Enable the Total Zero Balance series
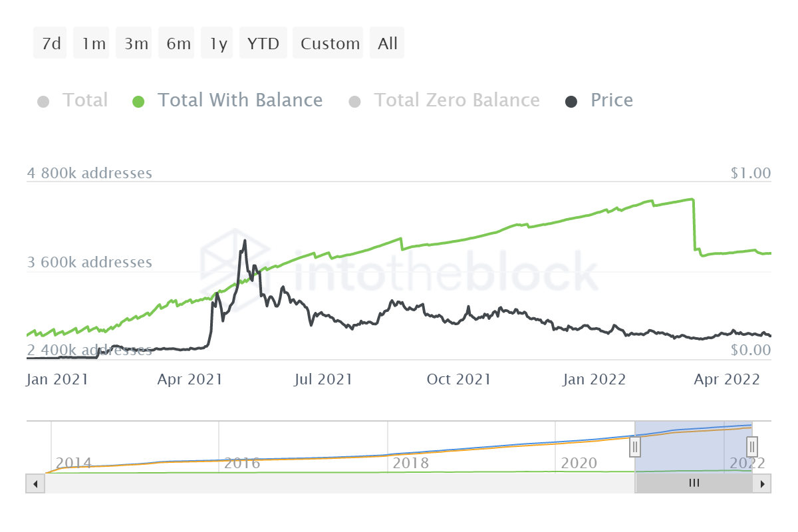 tap(456, 101)
